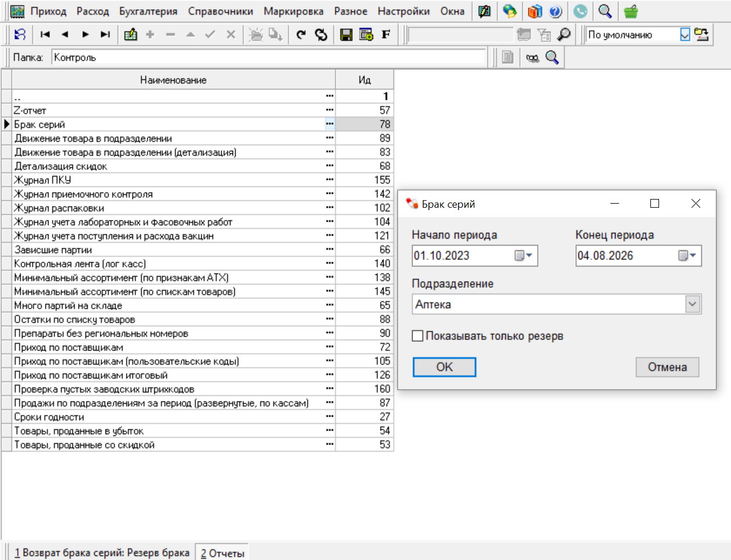Click the Папка input field with Контроль
Image resolution: width=731 pixels, height=560 pixels.
tap(269, 57)
